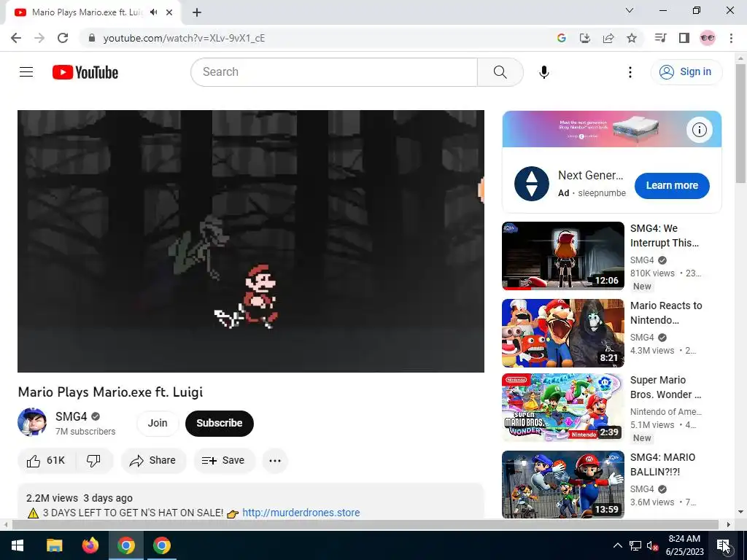Open the media control icon in toolbar
This screenshot has height=560, width=747.
tap(660, 38)
